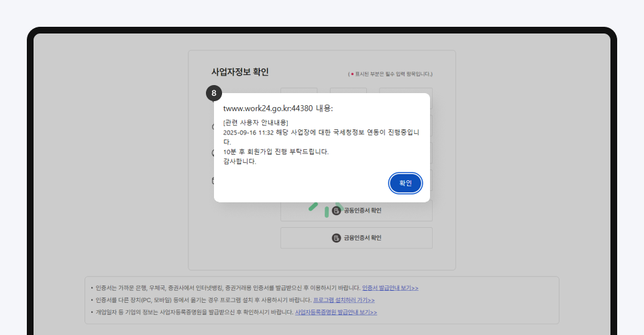The image size is (644, 335).
Task: Click the notice text about PC, 모바일 장치
Action: coord(203,300)
